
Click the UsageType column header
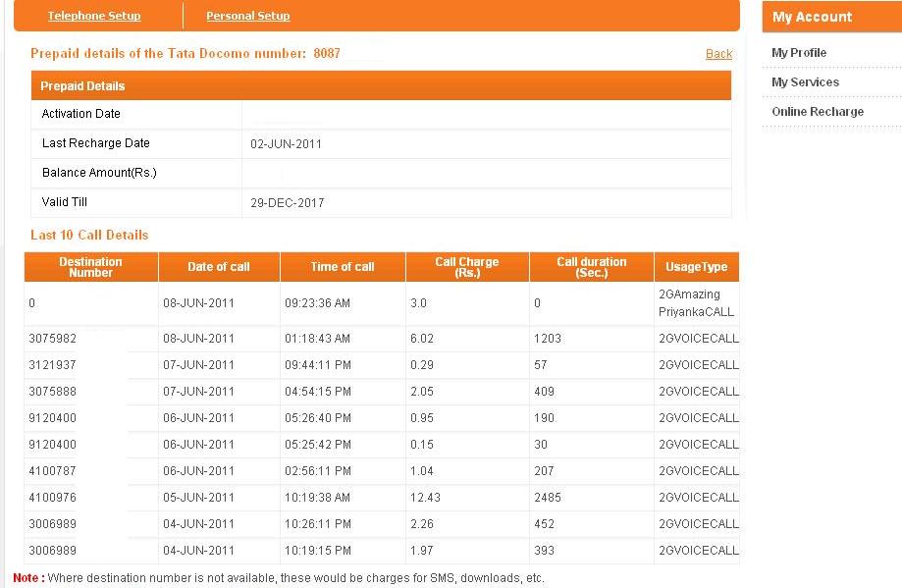[x=697, y=267]
